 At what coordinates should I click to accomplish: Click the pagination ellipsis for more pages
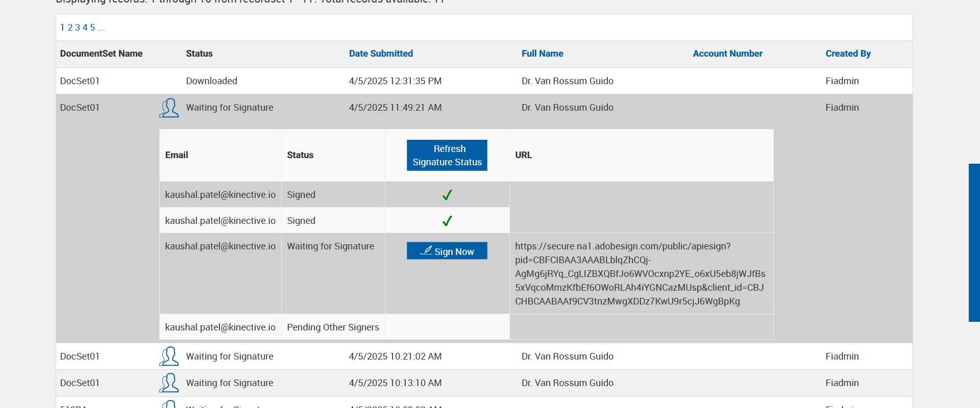[101, 28]
